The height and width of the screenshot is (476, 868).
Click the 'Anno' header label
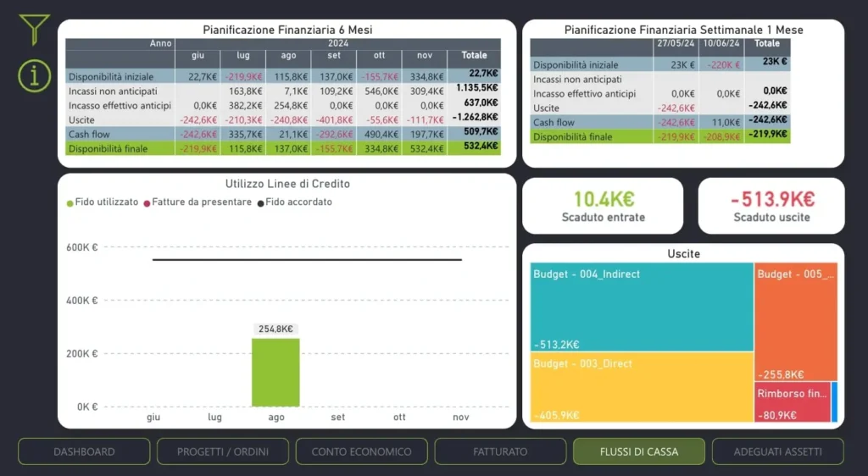click(160, 43)
